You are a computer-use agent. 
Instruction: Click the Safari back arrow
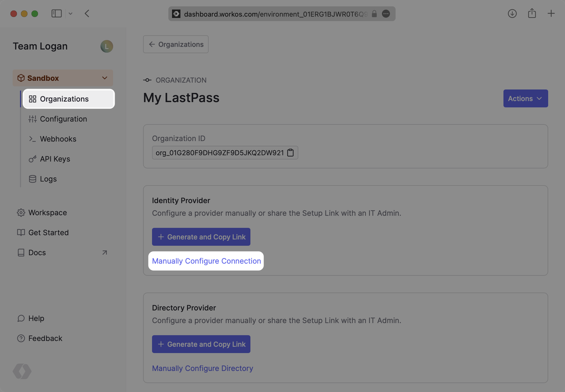tap(87, 14)
